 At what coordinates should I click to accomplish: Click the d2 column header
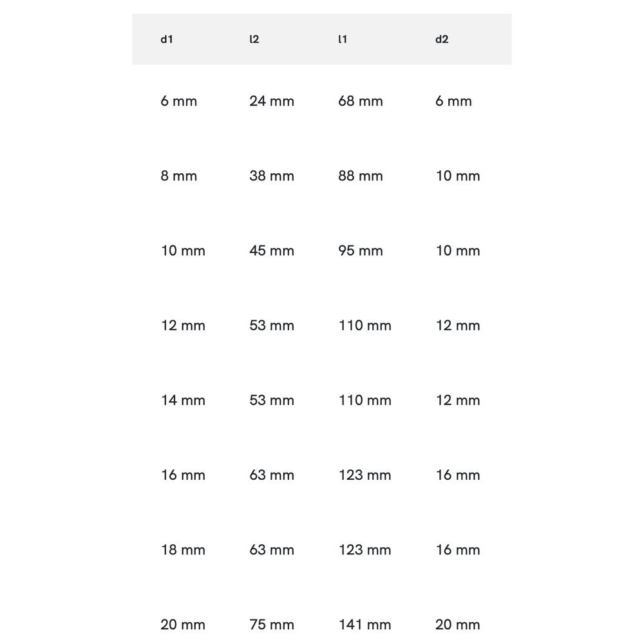442,39
